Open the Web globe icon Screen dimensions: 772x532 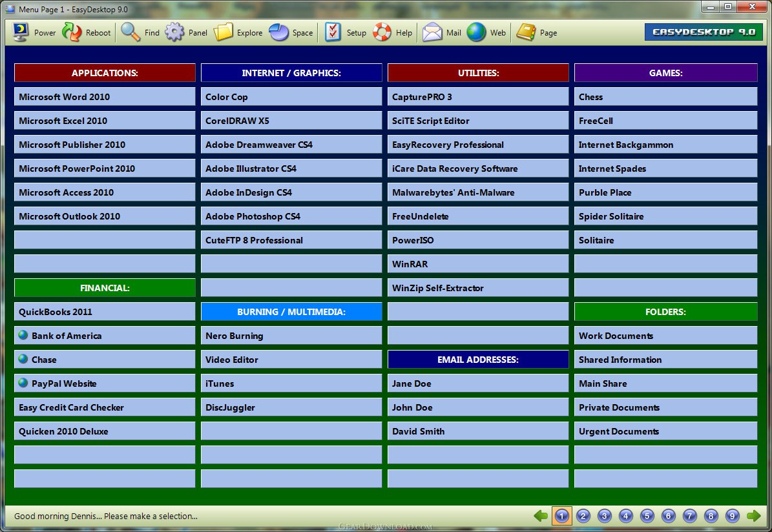click(477, 32)
